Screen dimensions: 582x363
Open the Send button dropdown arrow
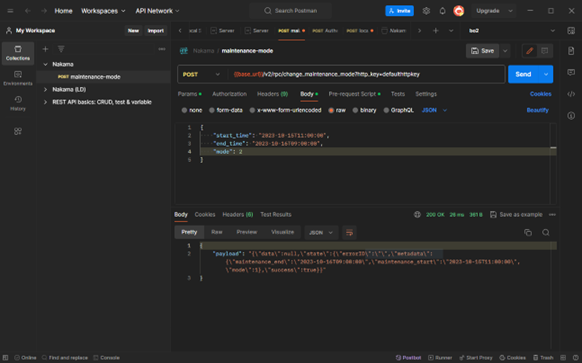tap(546, 74)
